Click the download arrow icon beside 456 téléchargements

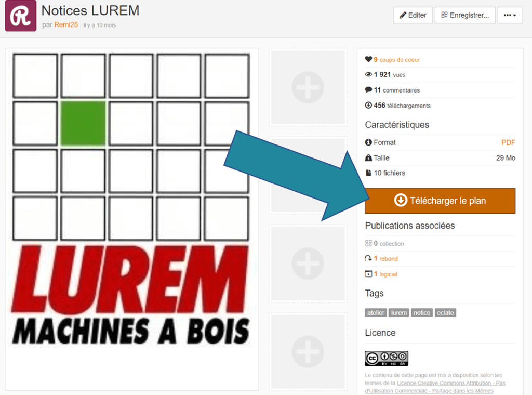coord(368,105)
